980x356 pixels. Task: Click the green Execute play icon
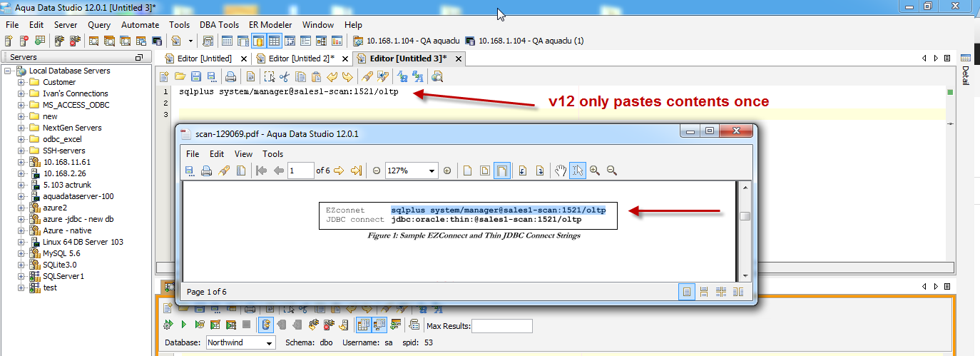(x=183, y=325)
